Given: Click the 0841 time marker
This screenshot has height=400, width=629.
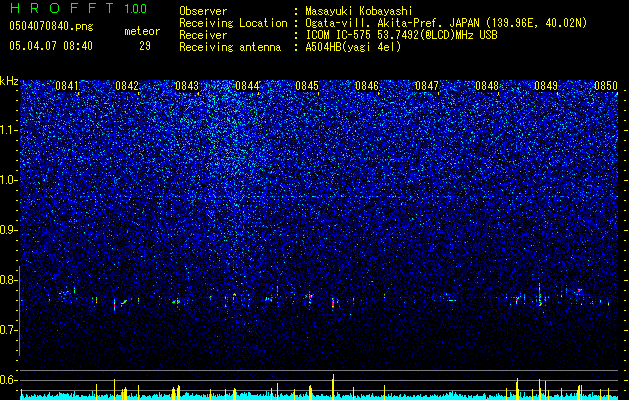Looking at the screenshot, I should (67, 86).
